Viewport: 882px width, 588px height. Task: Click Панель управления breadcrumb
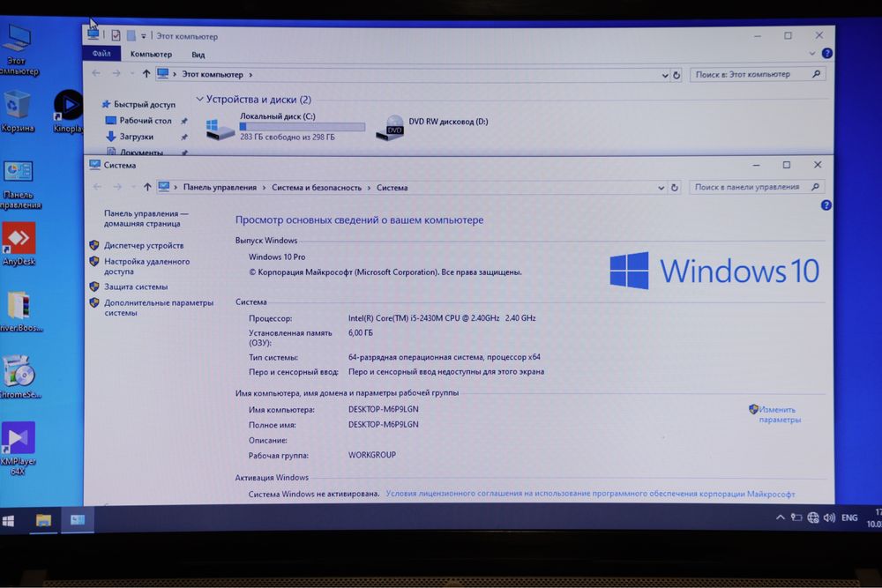point(220,188)
